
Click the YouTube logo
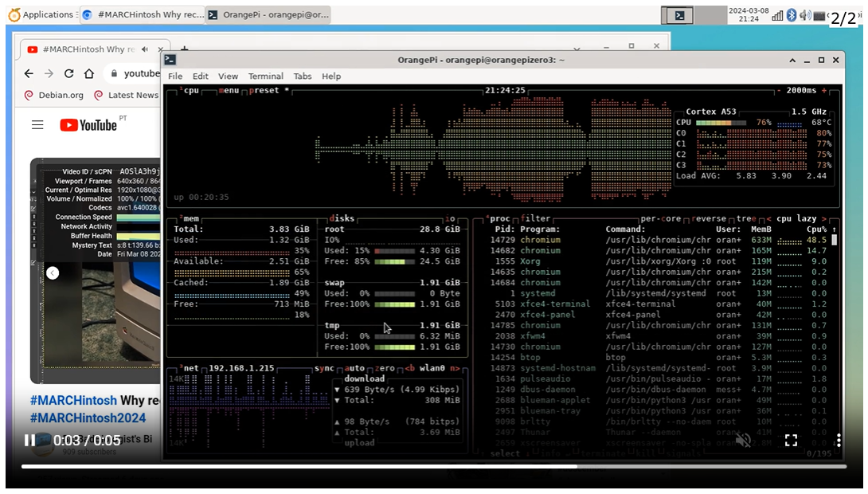[88, 124]
